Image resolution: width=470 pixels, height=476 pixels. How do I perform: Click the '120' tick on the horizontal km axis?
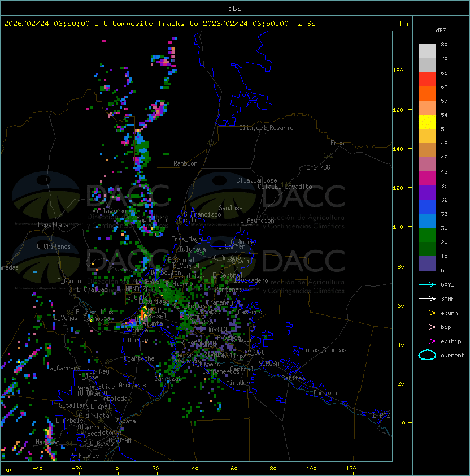pyautogui.click(x=351, y=469)
